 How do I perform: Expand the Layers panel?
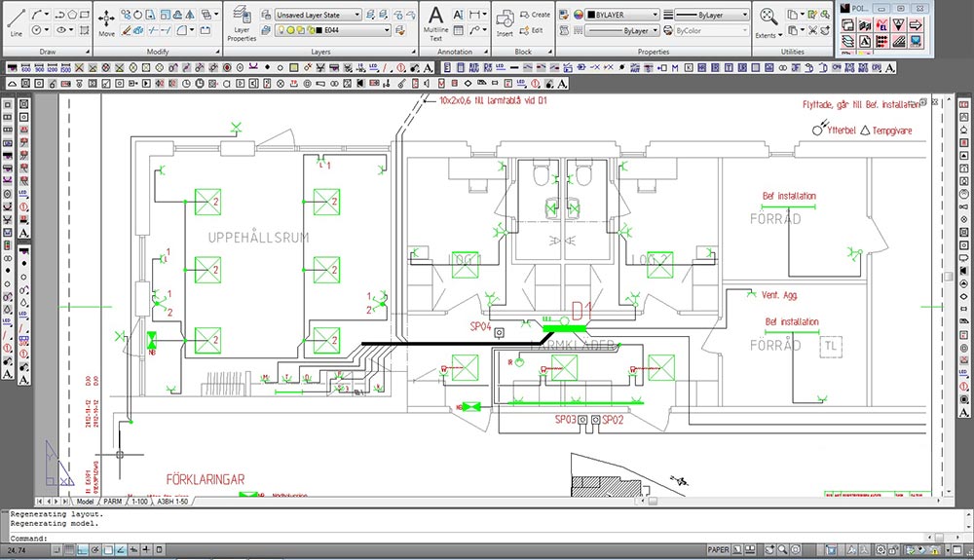point(414,52)
